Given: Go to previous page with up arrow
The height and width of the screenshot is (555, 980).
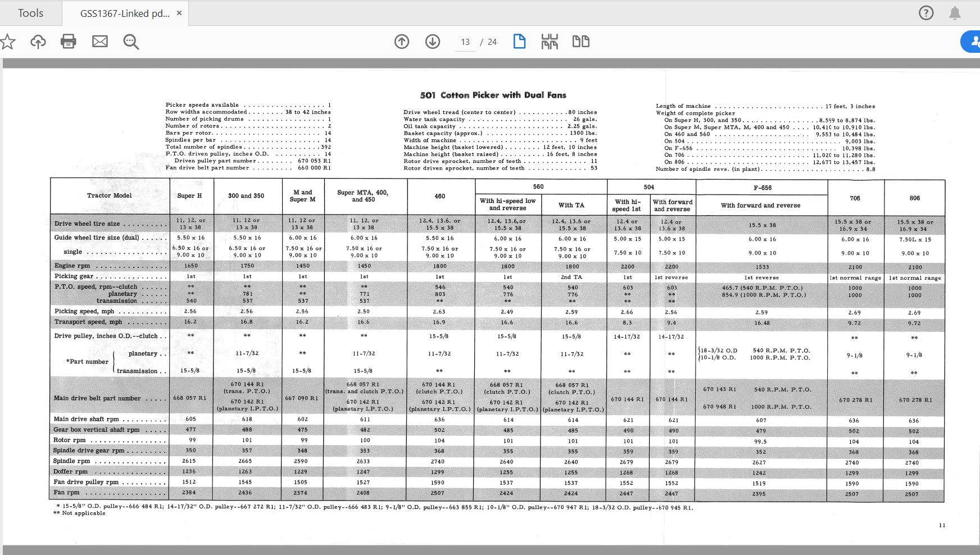Looking at the screenshot, I should pos(402,42).
